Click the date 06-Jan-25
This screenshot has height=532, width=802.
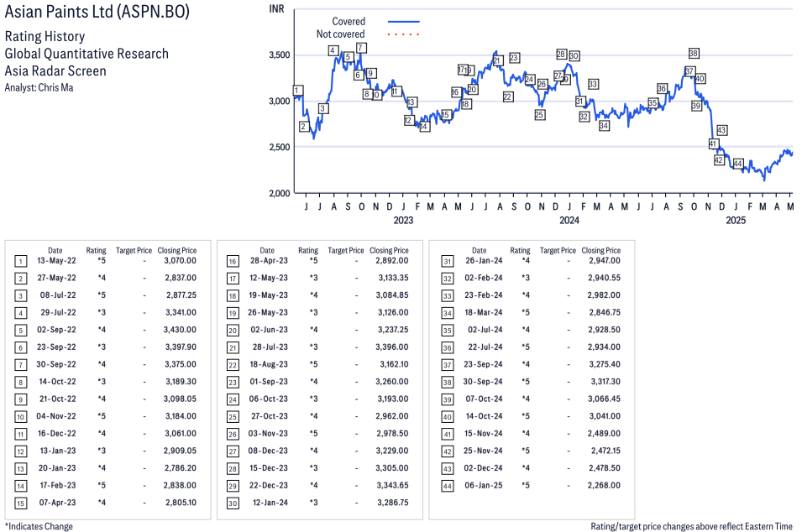(x=484, y=485)
